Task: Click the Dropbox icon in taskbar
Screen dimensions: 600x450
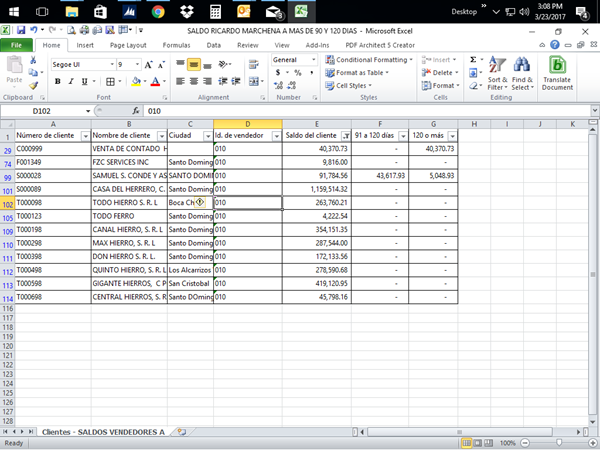Action: point(188,12)
